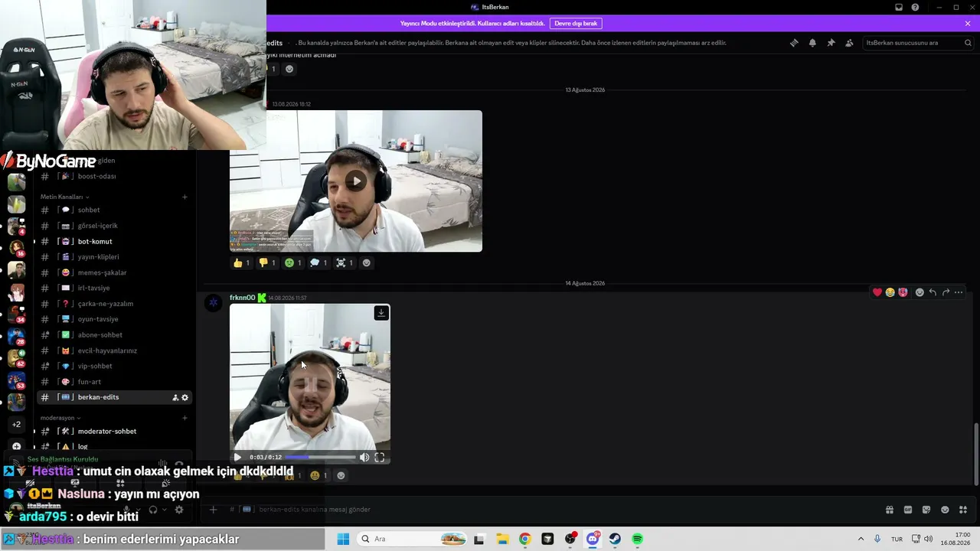Toggle the green sick-face reaction
This screenshot has height=551, width=980.
coord(293,262)
